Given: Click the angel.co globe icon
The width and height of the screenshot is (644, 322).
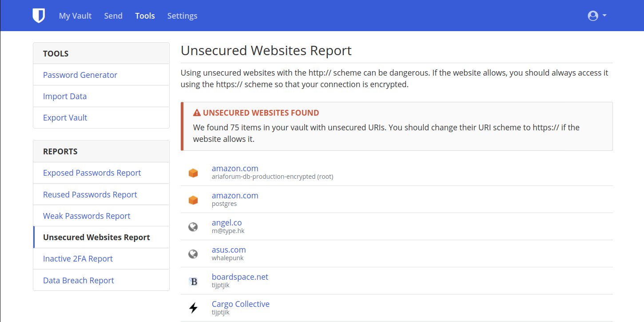Looking at the screenshot, I should tap(193, 227).
